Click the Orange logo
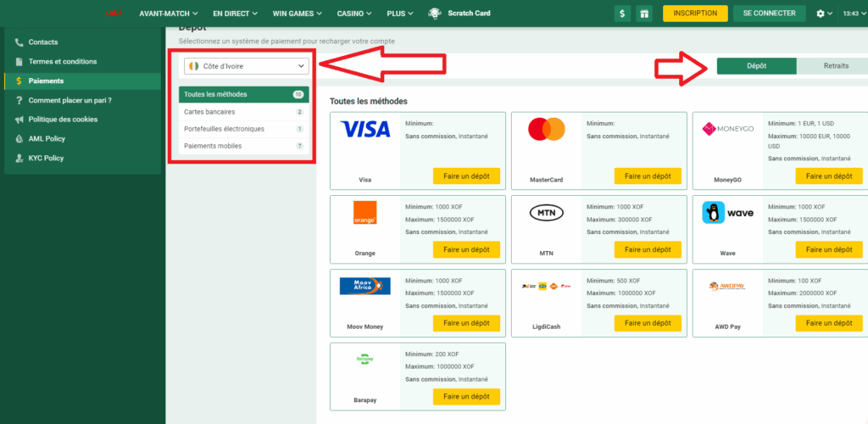This screenshot has width=868, height=424. (x=364, y=213)
